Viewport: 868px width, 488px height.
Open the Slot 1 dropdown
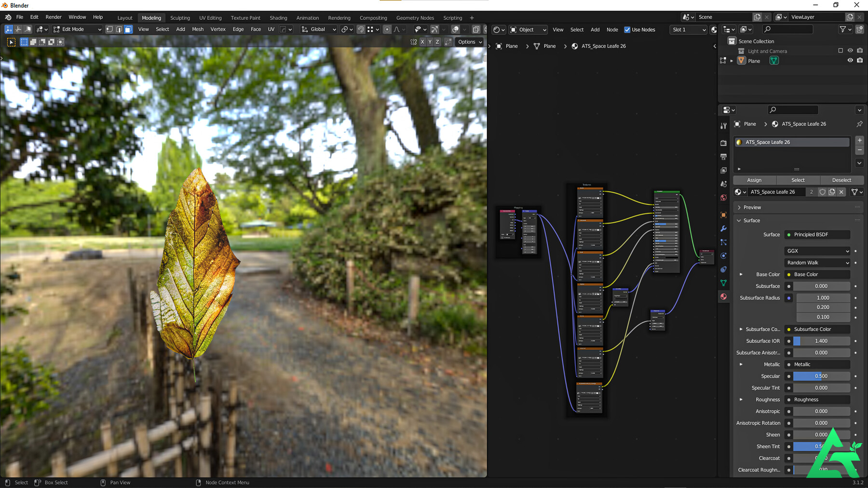(688, 29)
